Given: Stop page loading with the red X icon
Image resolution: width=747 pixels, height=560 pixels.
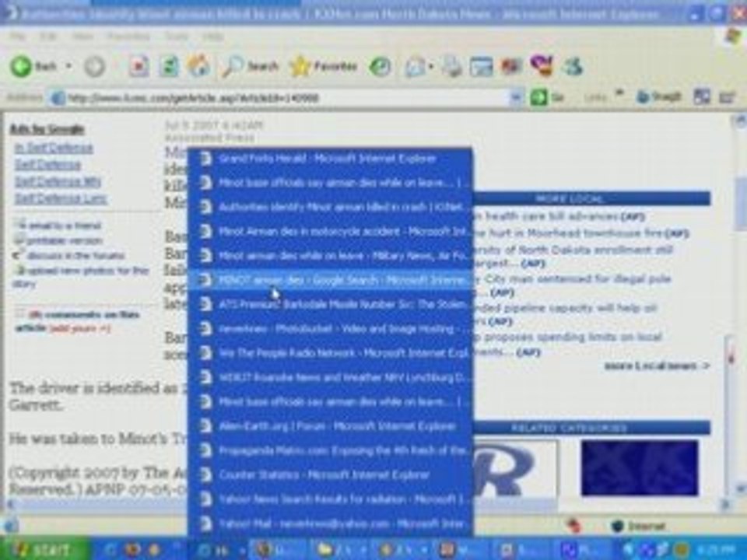Looking at the screenshot, I should tap(139, 67).
